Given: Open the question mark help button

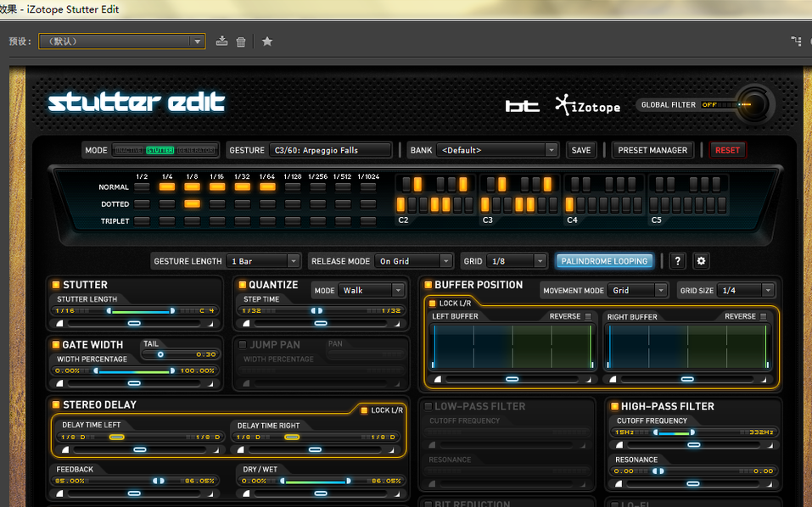Looking at the screenshot, I should click(677, 261).
